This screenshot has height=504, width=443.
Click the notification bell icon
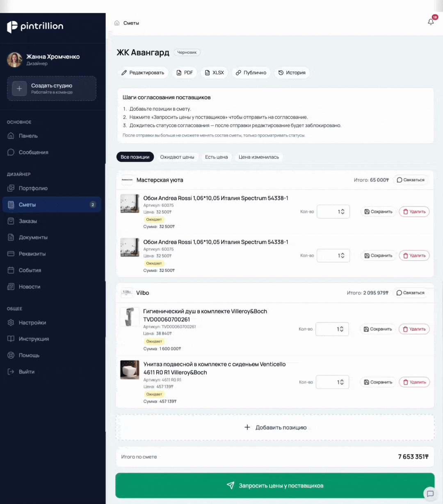(431, 22)
